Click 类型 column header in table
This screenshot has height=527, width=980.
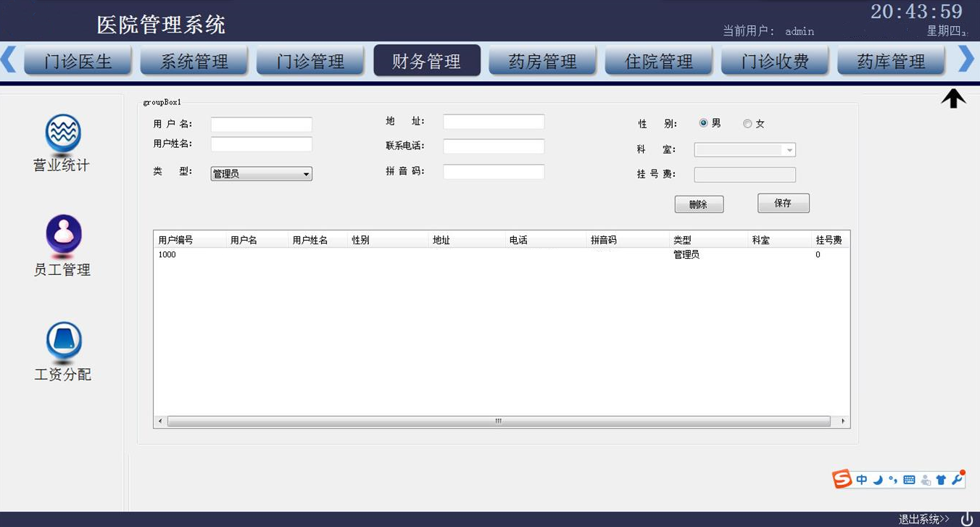click(708, 240)
